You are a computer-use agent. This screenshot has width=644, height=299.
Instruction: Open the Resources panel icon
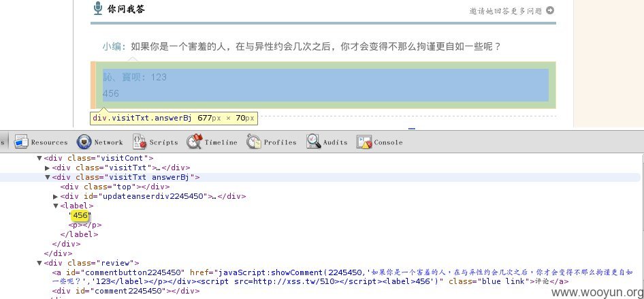[21, 142]
